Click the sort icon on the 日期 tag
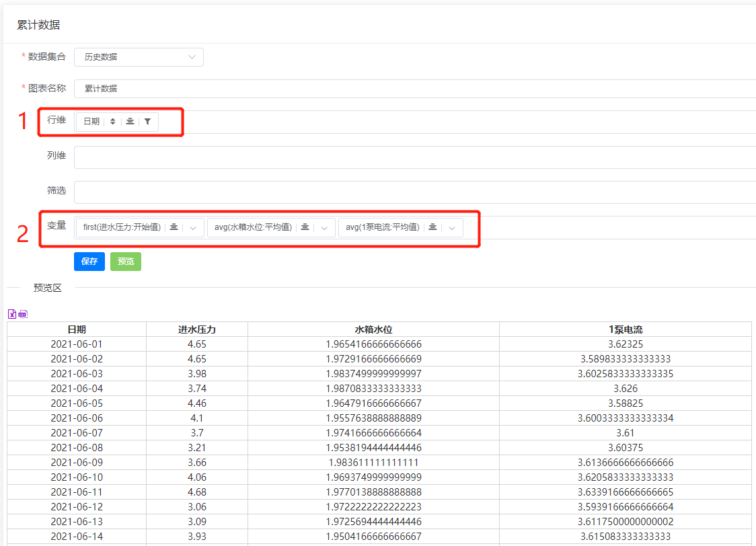This screenshot has height=546, width=756. click(112, 122)
